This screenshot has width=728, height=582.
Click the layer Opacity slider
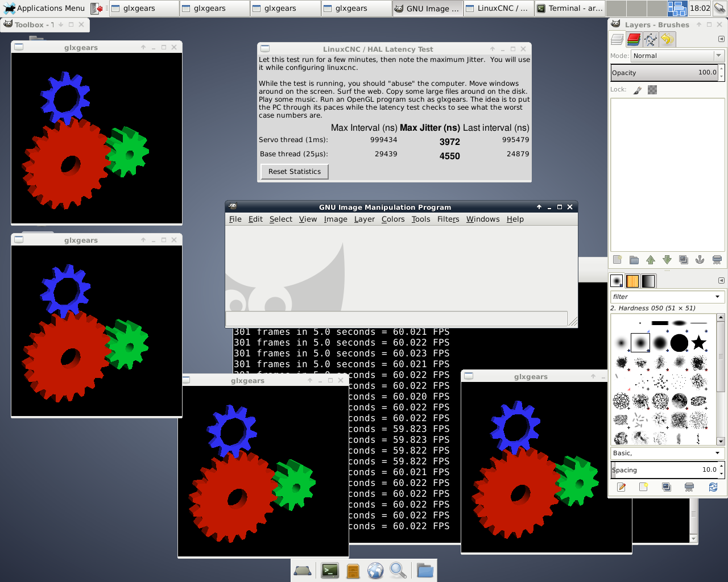664,73
